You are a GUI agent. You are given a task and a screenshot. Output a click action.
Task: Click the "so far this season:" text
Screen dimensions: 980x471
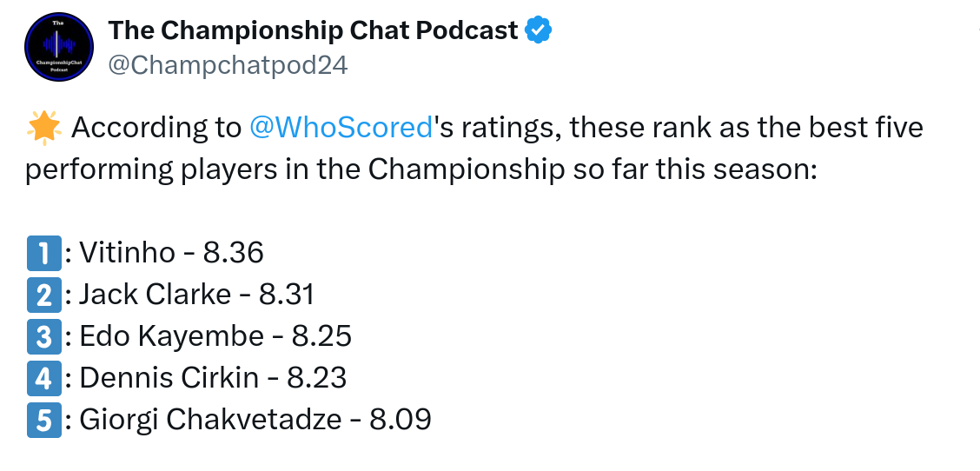[695, 169]
